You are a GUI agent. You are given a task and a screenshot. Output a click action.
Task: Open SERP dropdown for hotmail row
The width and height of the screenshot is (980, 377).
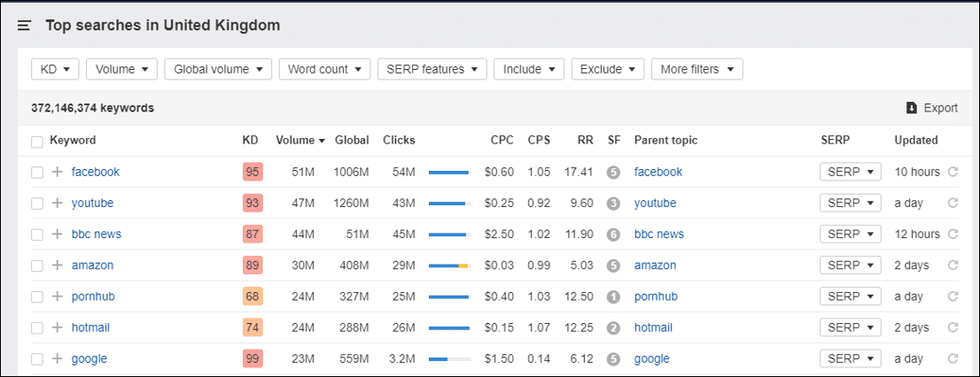[851, 327]
